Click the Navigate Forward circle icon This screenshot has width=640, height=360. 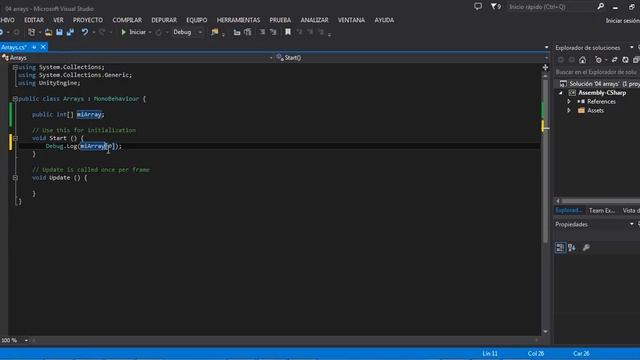tap(16, 32)
